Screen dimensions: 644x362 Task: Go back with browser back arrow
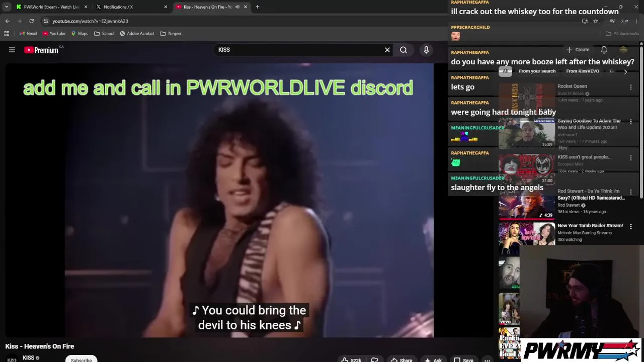(x=8, y=21)
